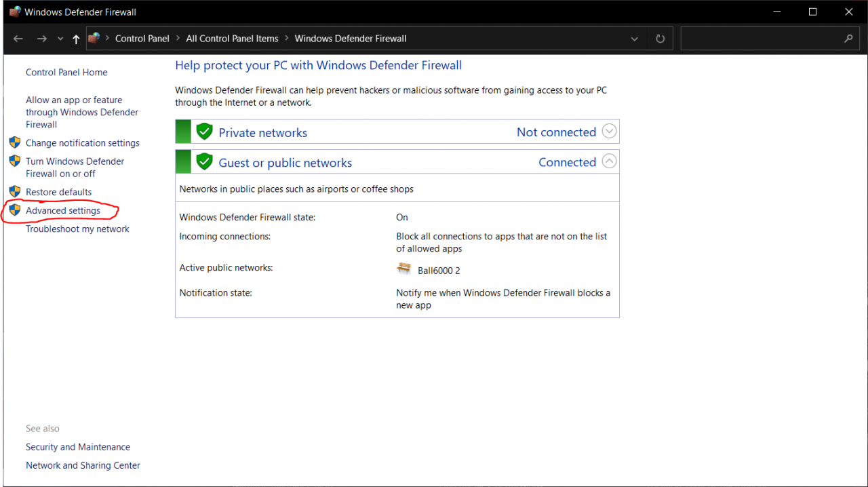
Task: Select All Control Panel Items breadcrumb
Action: (232, 39)
